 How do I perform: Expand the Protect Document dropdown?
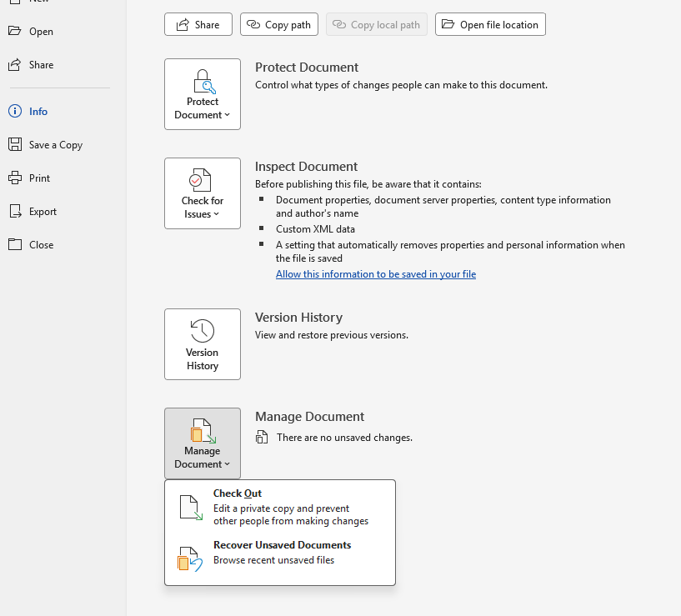pos(203,94)
